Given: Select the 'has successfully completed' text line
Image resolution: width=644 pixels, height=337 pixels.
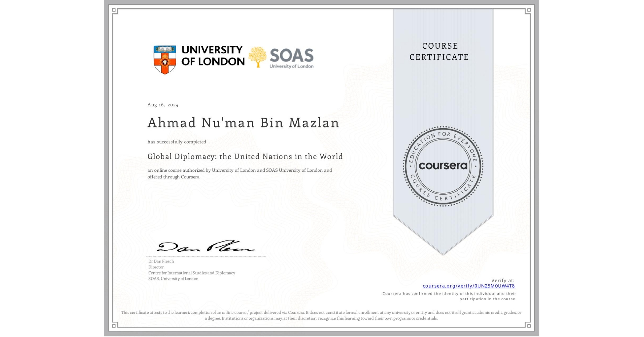Looking at the screenshot, I should coord(177,142).
